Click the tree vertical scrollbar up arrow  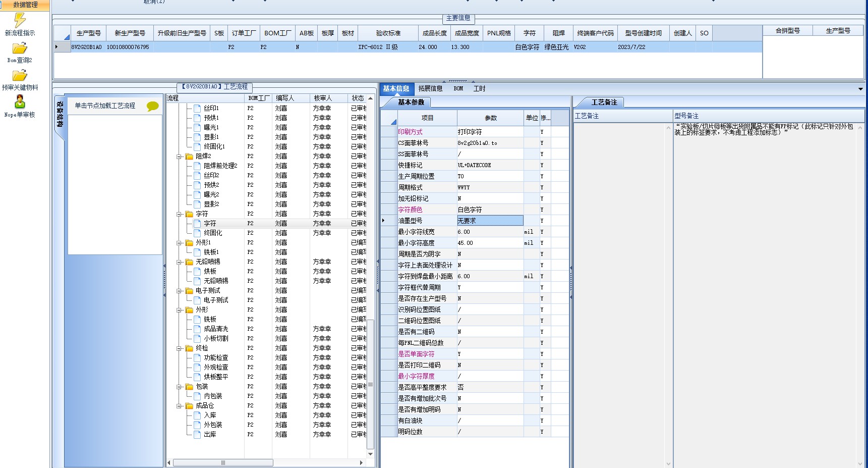point(371,98)
